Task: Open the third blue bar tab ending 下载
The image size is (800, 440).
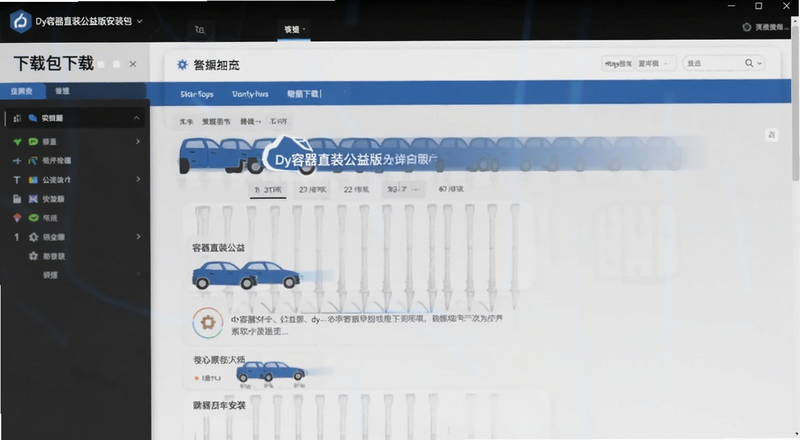Action: tap(304, 94)
